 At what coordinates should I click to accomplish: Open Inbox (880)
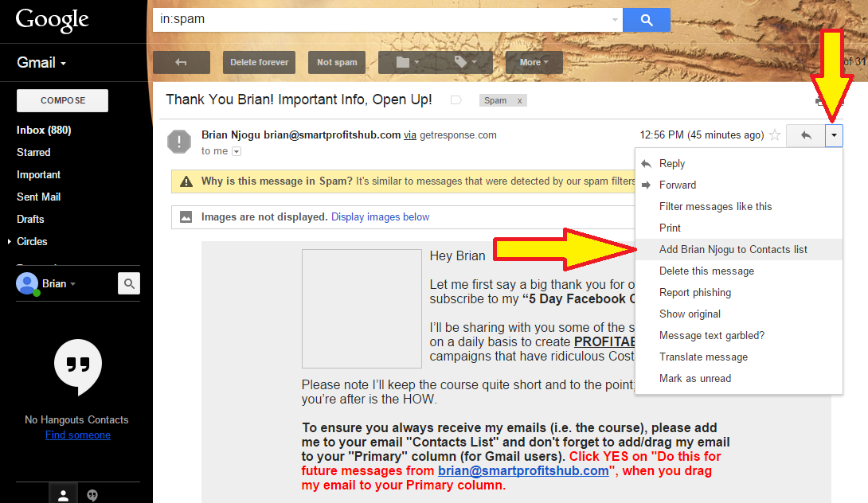point(44,130)
